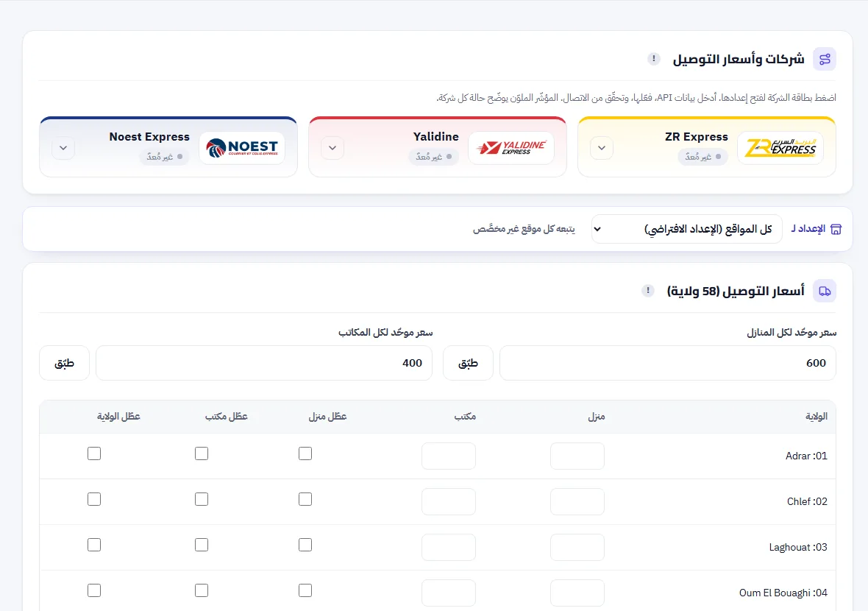This screenshot has width=868, height=611.
Task: Check عطّل منزل for Adrar
Action: click(x=305, y=453)
